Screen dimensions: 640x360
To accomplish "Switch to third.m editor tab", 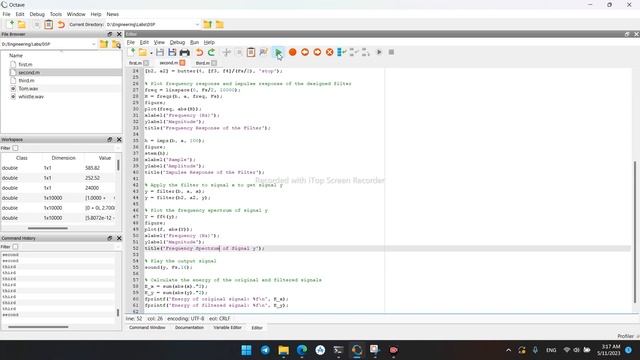I will pos(202,63).
